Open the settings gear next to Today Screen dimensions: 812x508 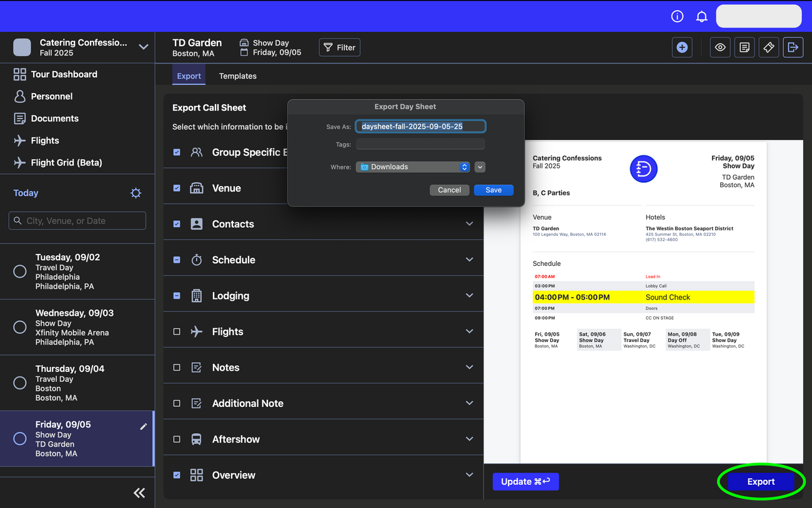tap(136, 193)
